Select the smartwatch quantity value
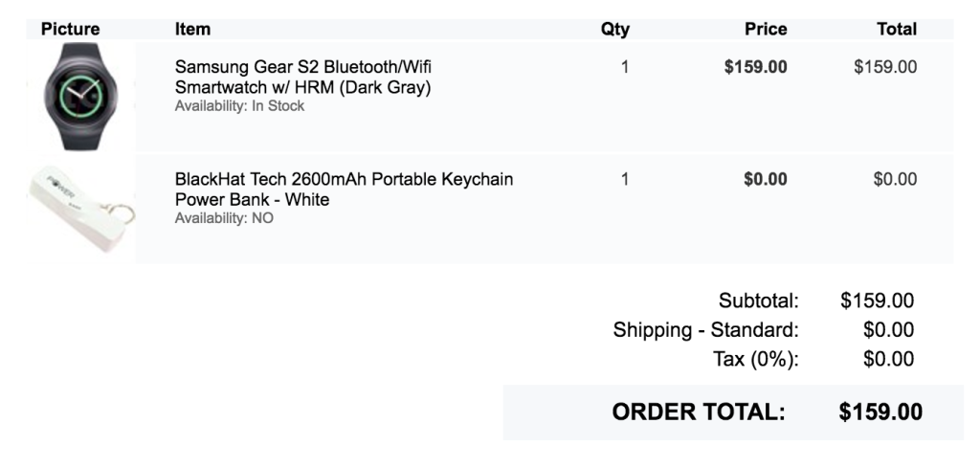The width and height of the screenshot is (980, 468). [x=625, y=68]
